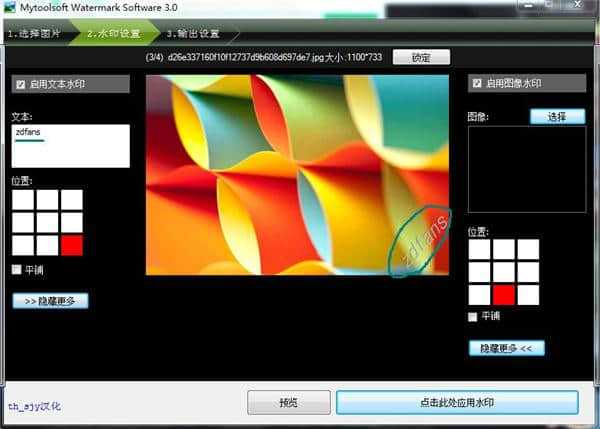This screenshot has width=600, height=429.
Task: Switch to 1.选择图片 step tab
Action: click(36, 34)
